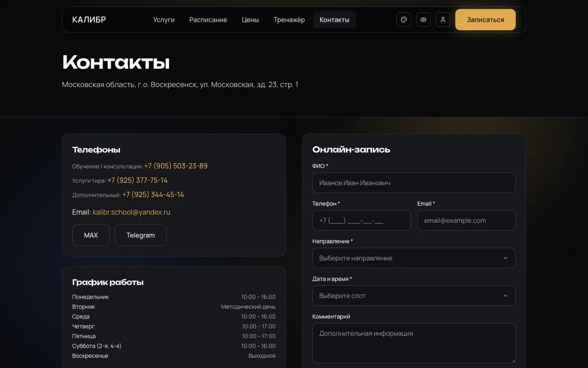
Task: Click the Выходной text for Воскресенье
Action: click(262, 356)
